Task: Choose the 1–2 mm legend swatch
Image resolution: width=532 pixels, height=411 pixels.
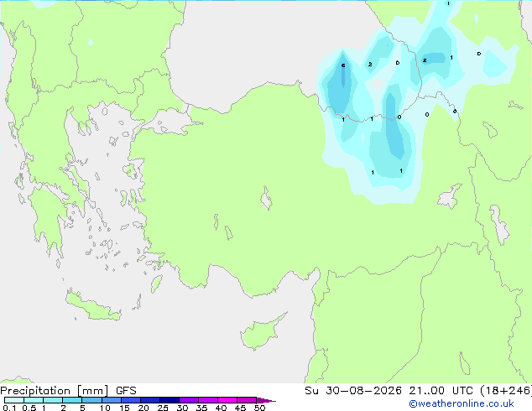Action: click(x=53, y=400)
